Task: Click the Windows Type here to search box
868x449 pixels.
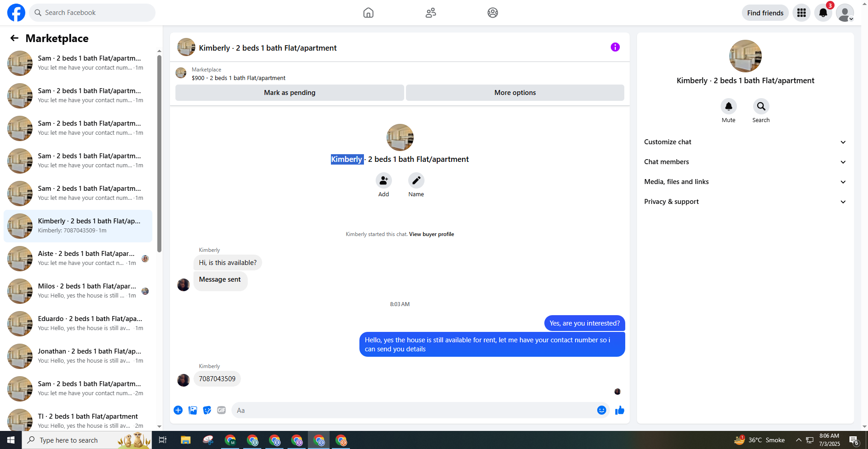Action: pyautogui.click(x=87, y=440)
